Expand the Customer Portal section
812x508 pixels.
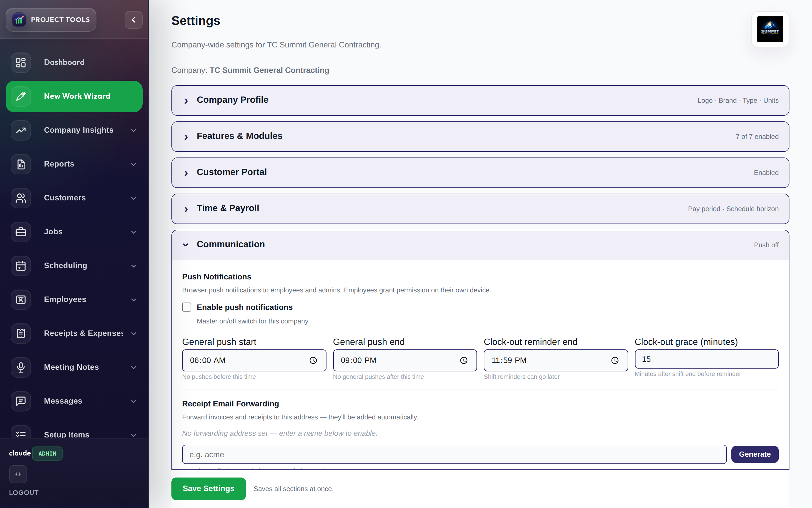click(x=480, y=173)
